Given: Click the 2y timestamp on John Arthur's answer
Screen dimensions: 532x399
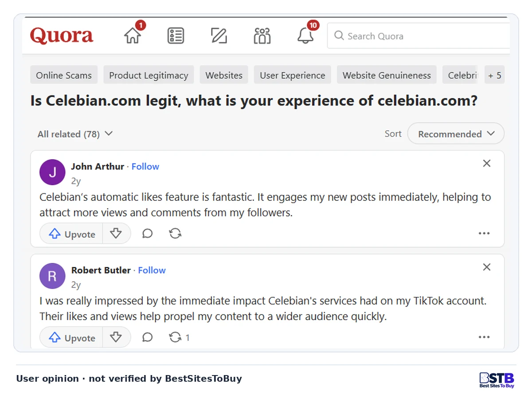Looking at the screenshot, I should pyautogui.click(x=76, y=181).
